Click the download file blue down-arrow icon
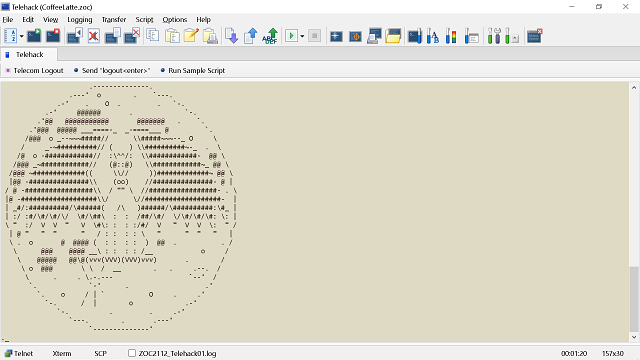The width and height of the screenshot is (640, 360). click(231, 36)
